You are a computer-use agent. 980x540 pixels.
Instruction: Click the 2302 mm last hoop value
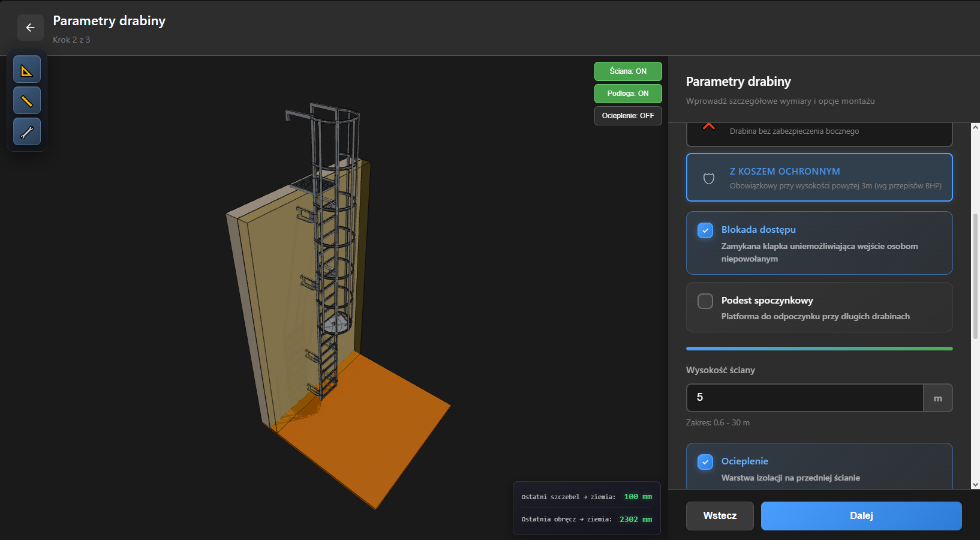(x=636, y=520)
